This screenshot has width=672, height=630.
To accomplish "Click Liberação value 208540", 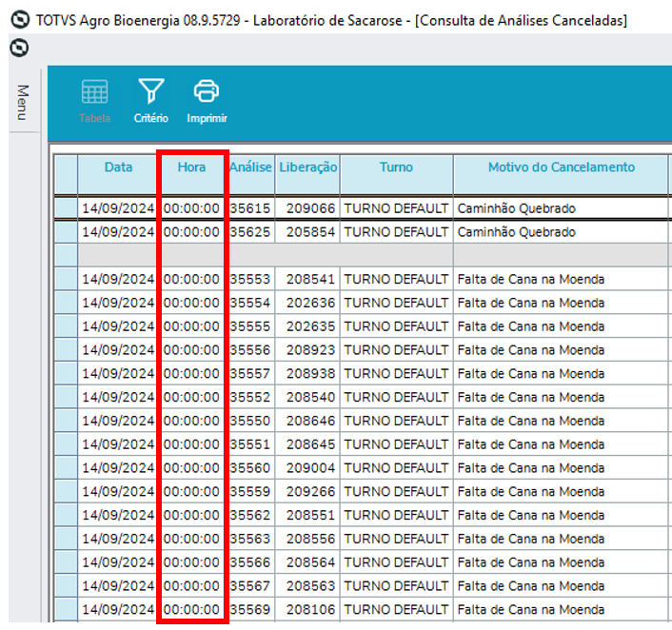I will pyautogui.click(x=310, y=397).
